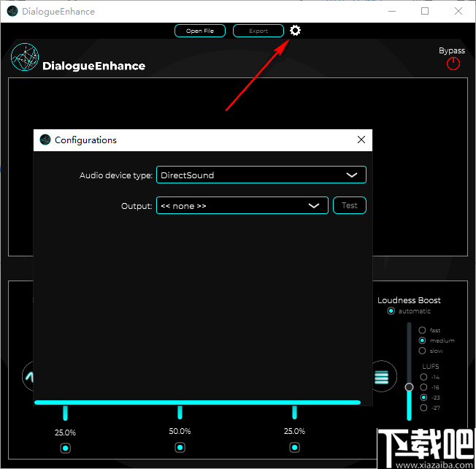Click the Loudness Boost slider knob
Viewport: 476px width, 469px height.
pos(409,387)
